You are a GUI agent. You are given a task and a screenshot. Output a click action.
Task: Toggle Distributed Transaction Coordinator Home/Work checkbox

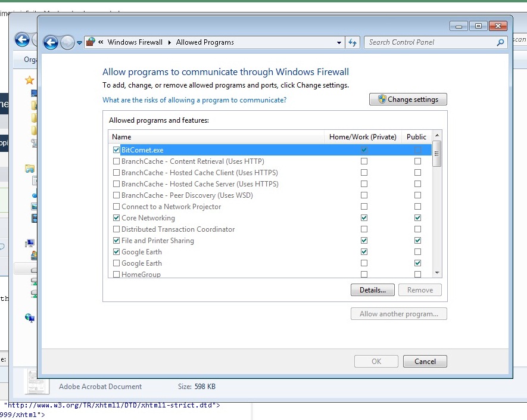click(x=364, y=229)
